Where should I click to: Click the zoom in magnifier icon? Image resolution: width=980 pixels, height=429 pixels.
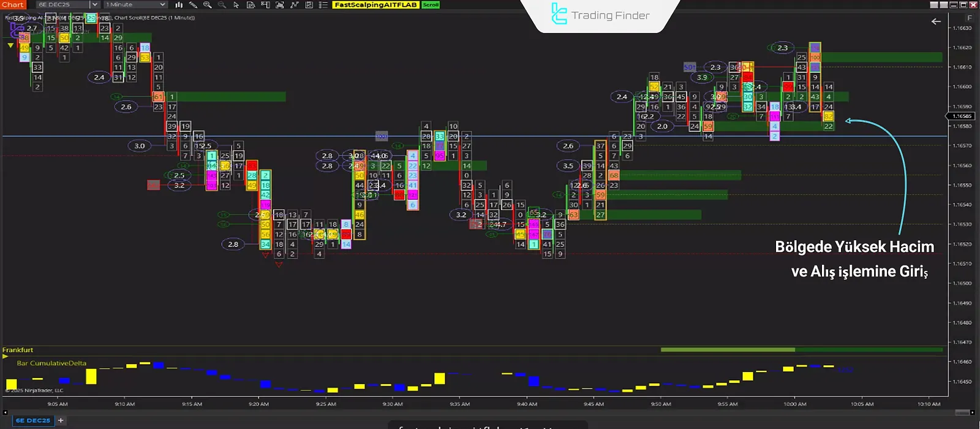pyautogui.click(x=208, y=5)
